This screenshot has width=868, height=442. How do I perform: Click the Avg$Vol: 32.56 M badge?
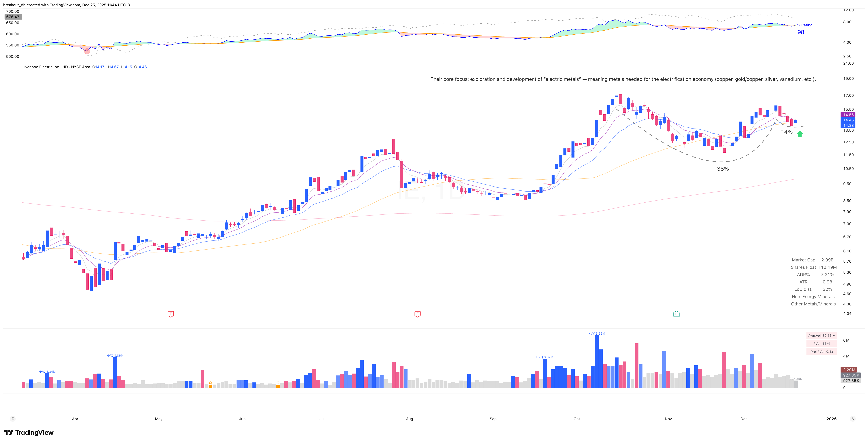[821, 335]
